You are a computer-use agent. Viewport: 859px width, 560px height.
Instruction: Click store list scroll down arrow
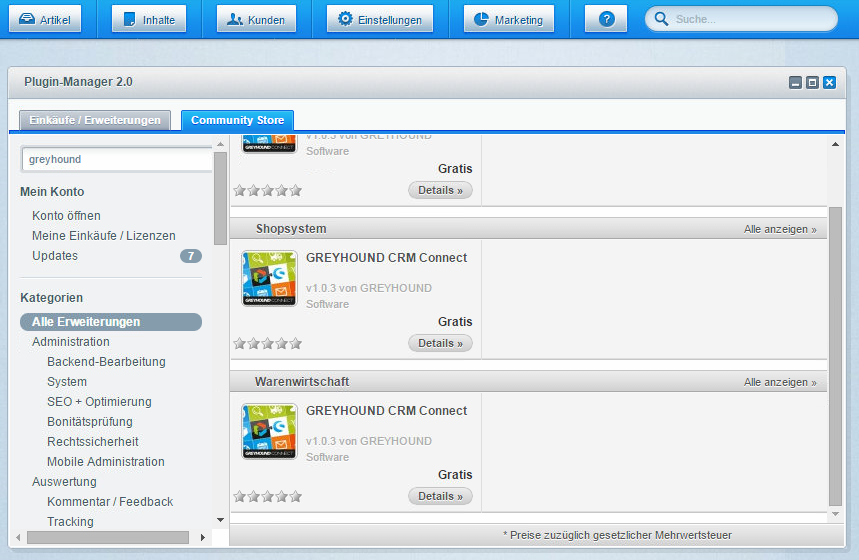[x=835, y=513]
